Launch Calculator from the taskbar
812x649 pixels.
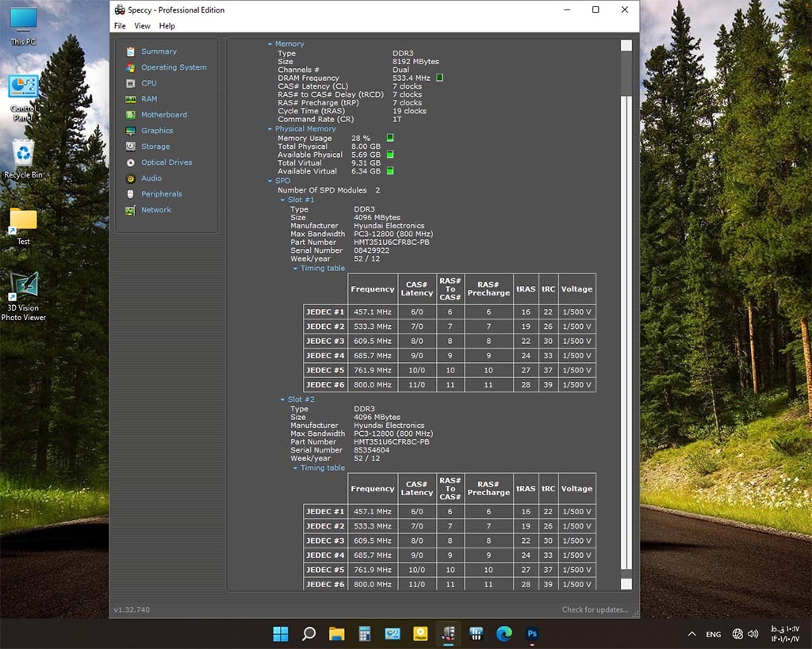(365, 633)
